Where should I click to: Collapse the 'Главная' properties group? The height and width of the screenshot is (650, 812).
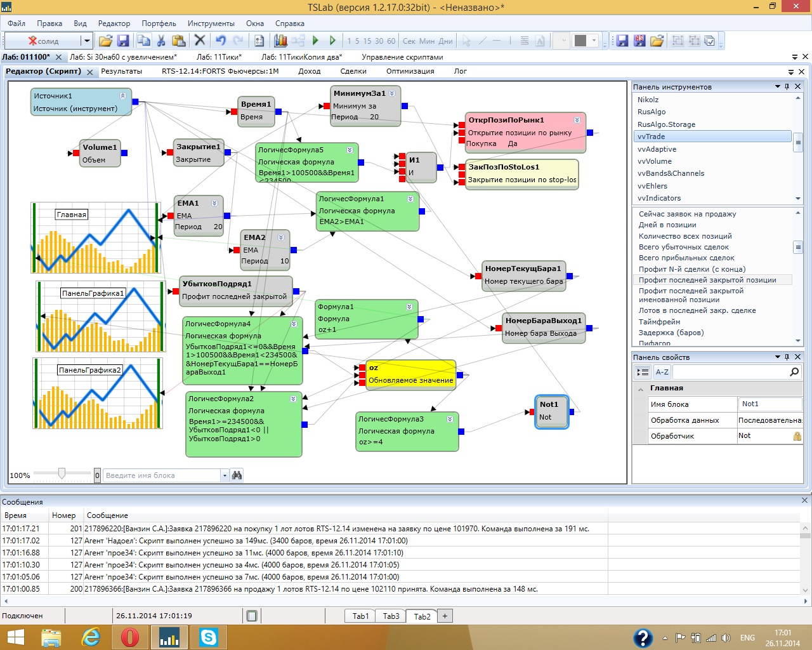[x=641, y=388]
